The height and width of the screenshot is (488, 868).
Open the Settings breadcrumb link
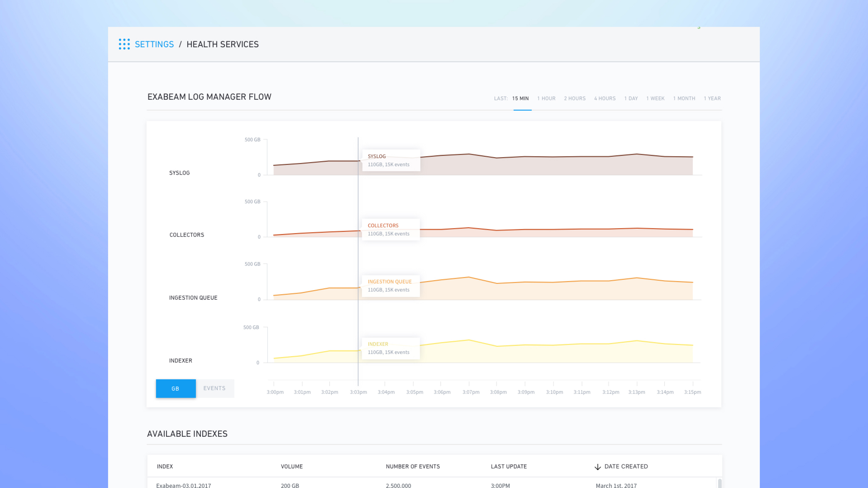tap(154, 44)
